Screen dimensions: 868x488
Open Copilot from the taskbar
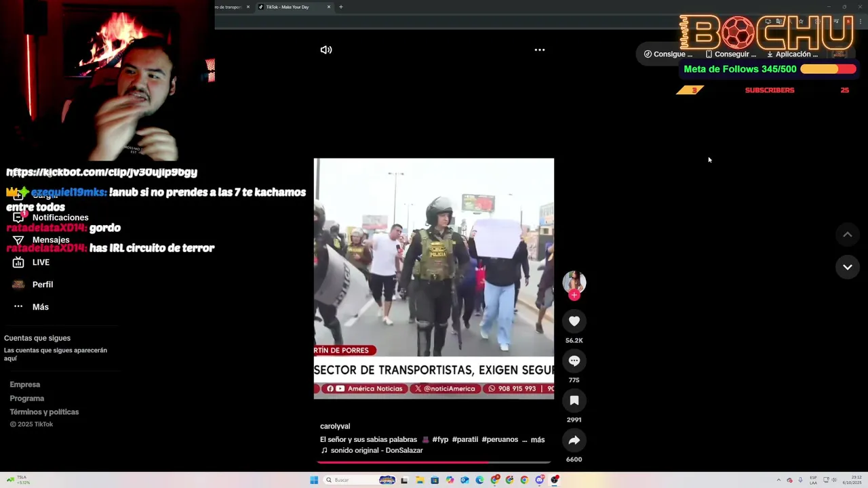(450, 480)
